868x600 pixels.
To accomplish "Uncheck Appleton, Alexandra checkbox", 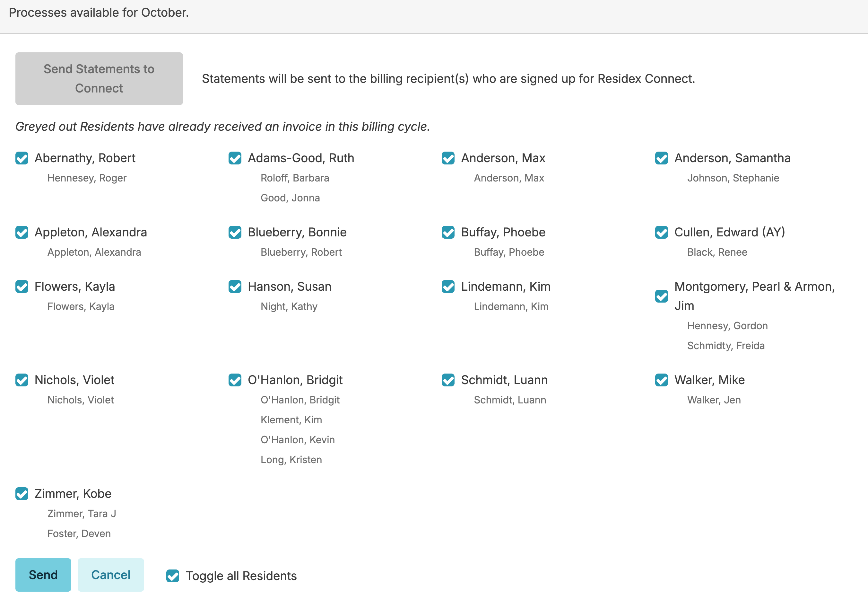I will point(22,232).
